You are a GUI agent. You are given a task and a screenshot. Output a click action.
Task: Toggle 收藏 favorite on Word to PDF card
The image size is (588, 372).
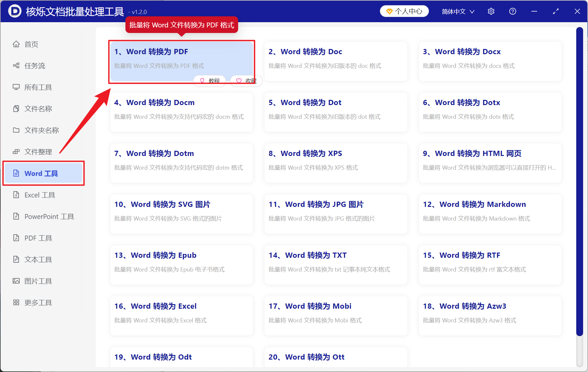pos(246,81)
